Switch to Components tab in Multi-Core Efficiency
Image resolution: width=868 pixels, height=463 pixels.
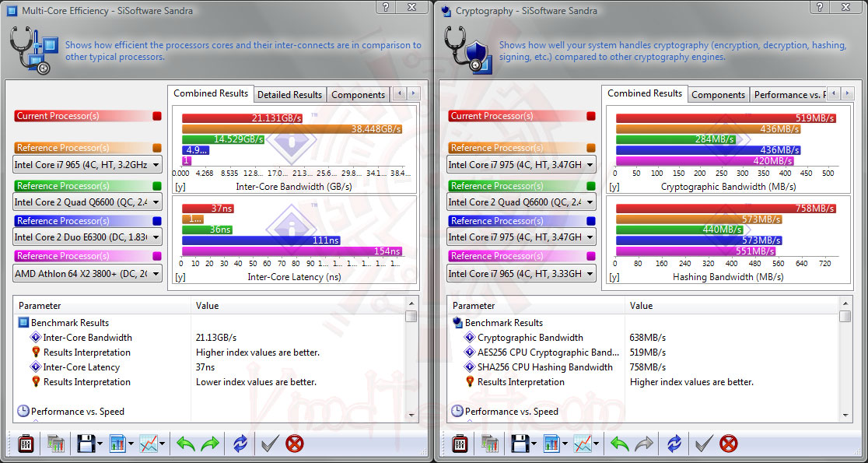point(358,95)
